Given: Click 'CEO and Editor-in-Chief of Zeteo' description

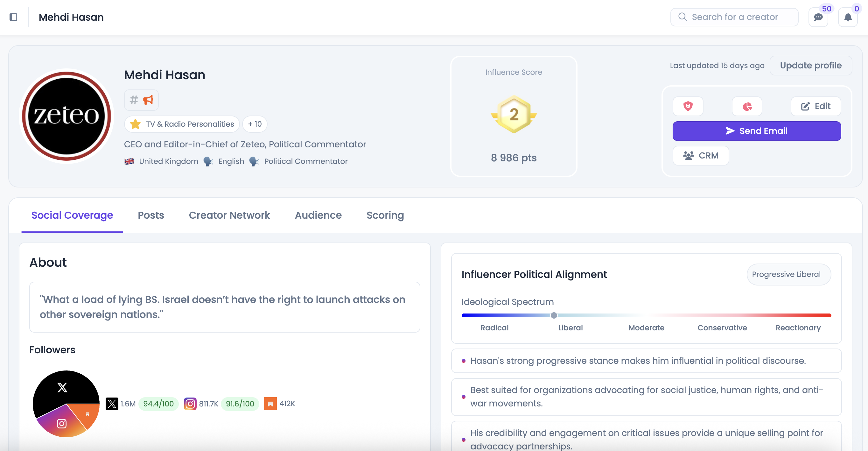Looking at the screenshot, I should [x=245, y=144].
